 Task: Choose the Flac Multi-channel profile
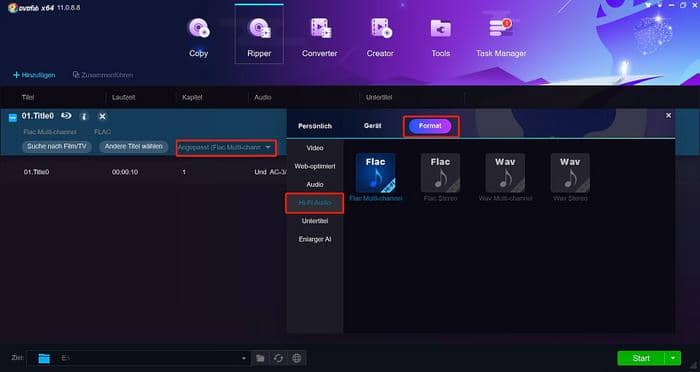tap(375, 177)
